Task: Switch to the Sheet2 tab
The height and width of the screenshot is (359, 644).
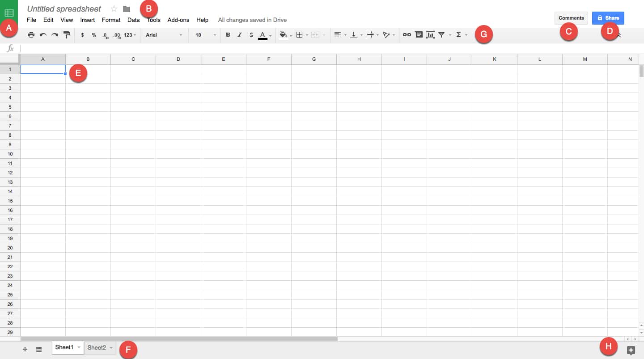Action: pyautogui.click(x=97, y=348)
